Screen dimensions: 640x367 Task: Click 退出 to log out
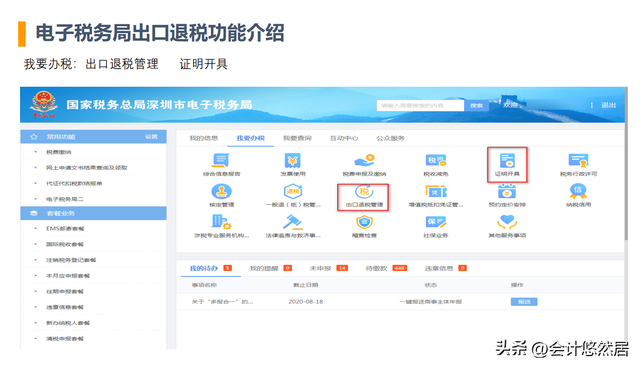[x=608, y=105]
